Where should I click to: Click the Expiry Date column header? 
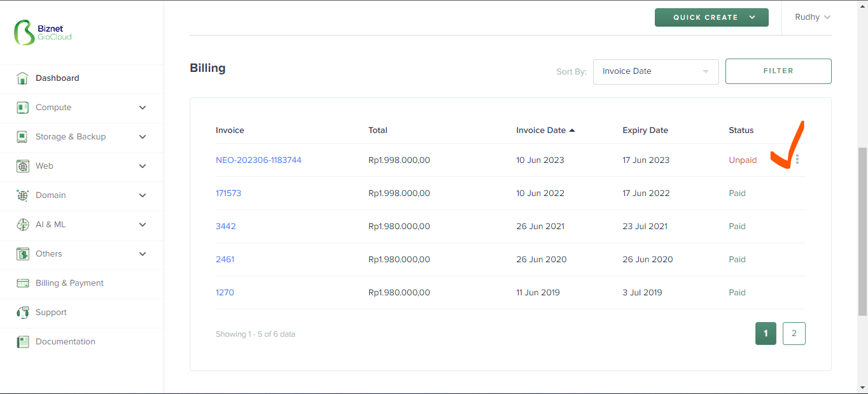(x=645, y=130)
